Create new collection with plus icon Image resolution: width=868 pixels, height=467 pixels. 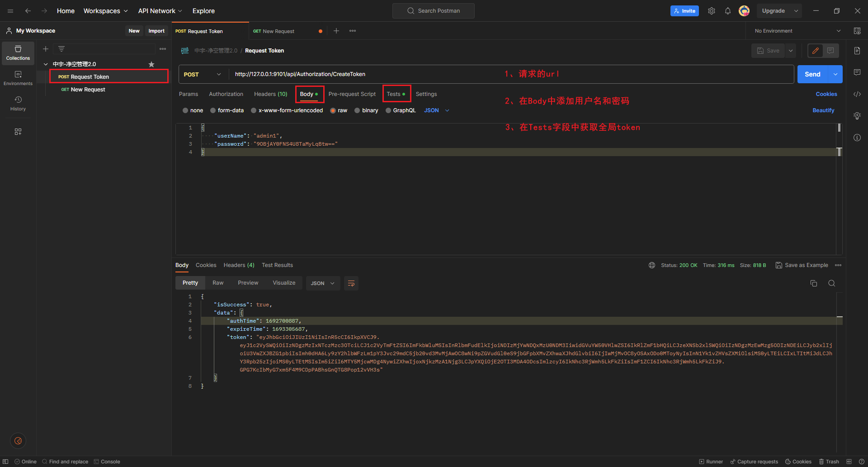[46, 49]
